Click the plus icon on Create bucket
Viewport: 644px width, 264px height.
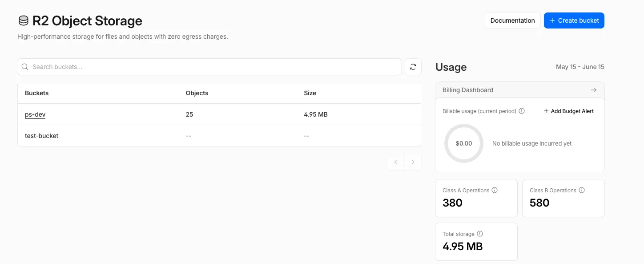point(552,20)
